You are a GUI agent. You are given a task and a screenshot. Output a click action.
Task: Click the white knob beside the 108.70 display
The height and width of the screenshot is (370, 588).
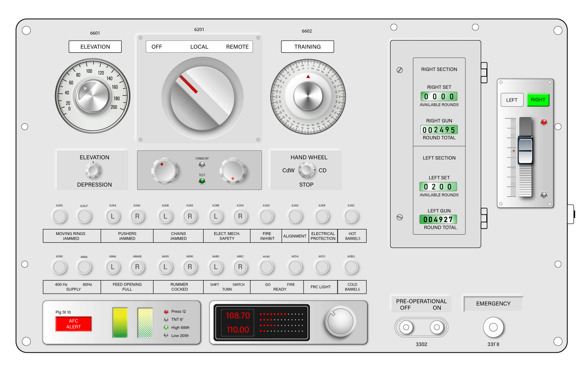[x=340, y=321]
